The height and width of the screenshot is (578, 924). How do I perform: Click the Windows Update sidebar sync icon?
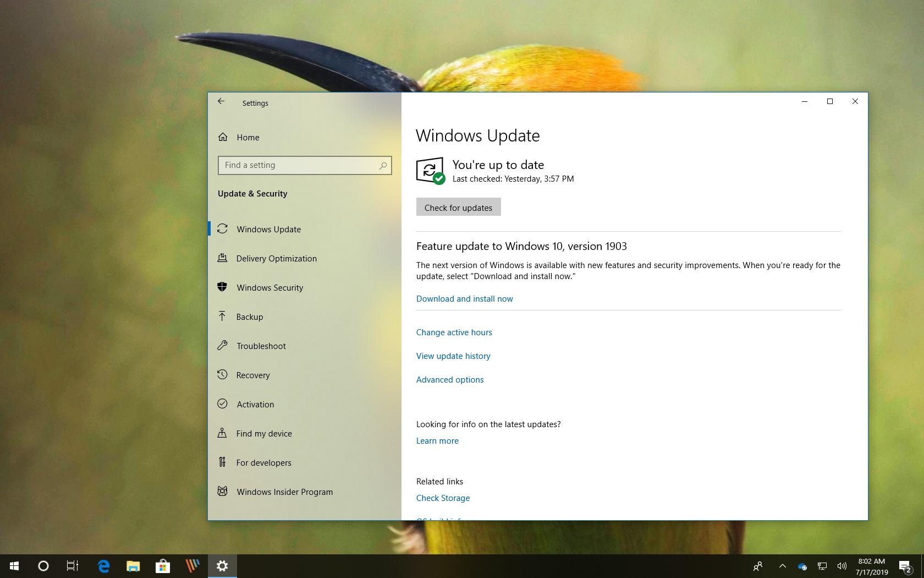tap(222, 229)
